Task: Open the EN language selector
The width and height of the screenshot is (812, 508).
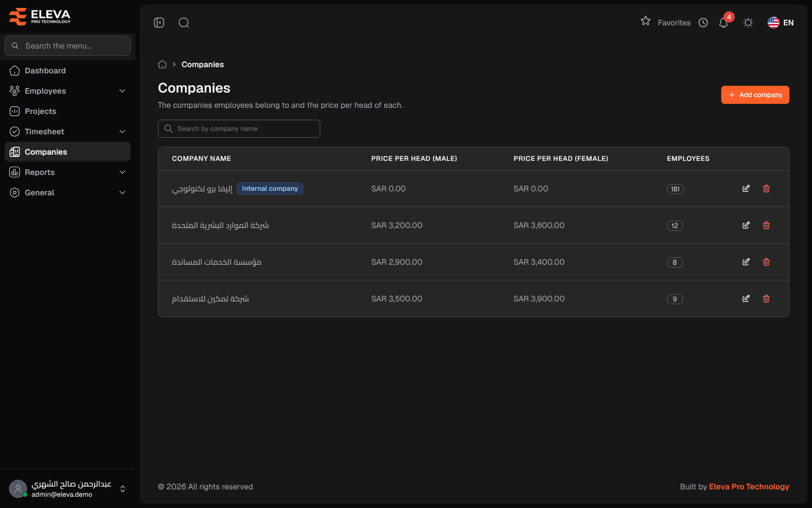Action: [x=780, y=23]
